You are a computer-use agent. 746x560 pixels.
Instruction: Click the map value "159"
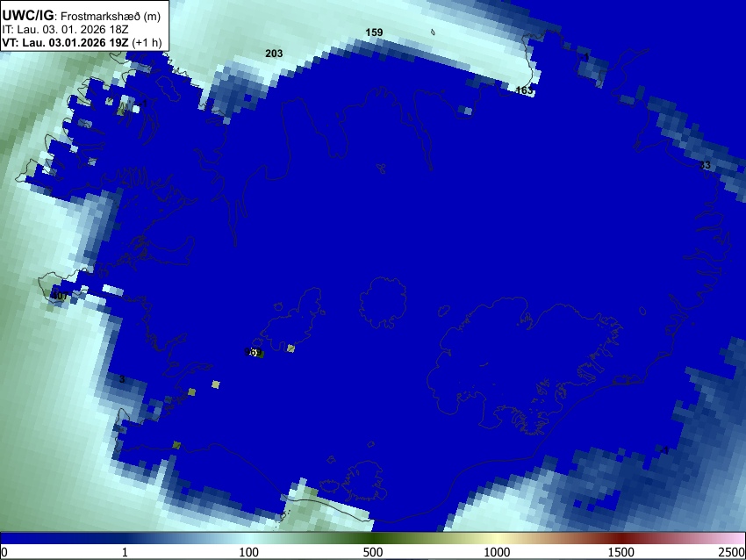tap(374, 32)
